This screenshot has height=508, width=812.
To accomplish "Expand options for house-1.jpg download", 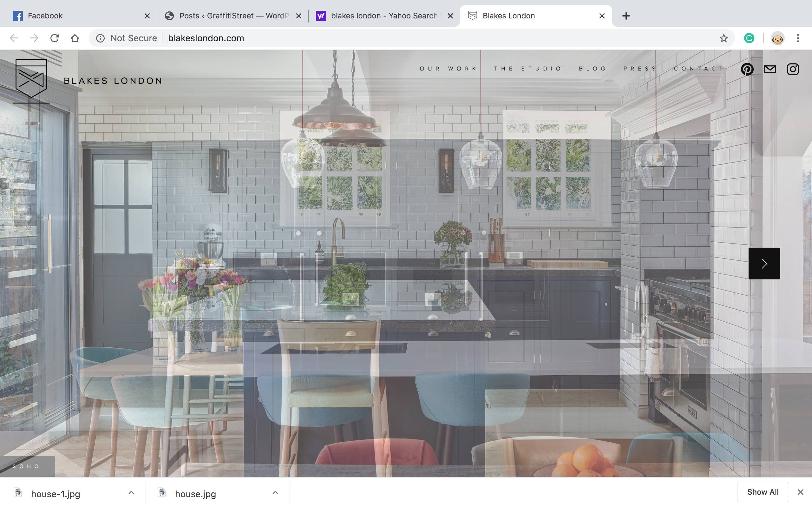I will pyautogui.click(x=131, y=492).
